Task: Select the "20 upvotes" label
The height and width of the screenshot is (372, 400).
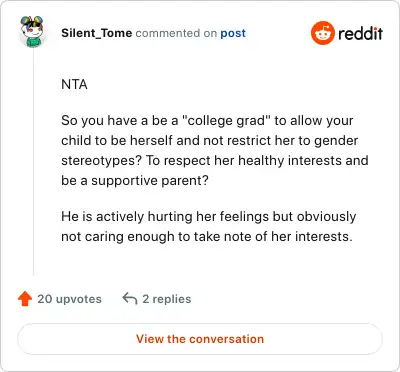Action: point(69,299)
